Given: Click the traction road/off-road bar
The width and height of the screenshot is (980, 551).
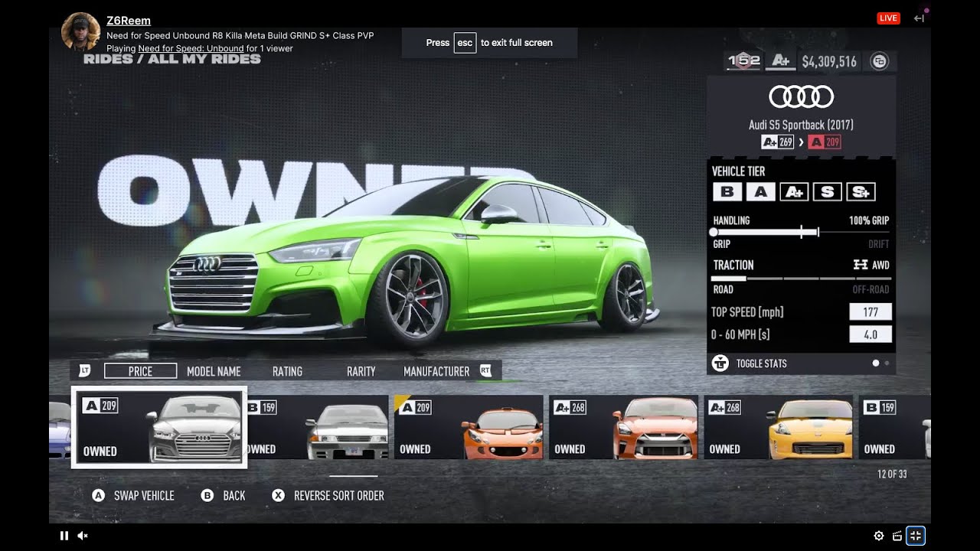Looking at the screenshot, I should coord(801,279).
